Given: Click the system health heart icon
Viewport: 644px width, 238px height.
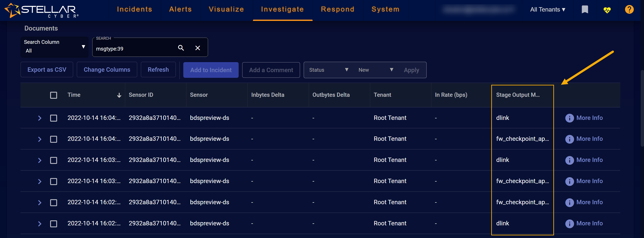Looking at the screenshot, I should pyautogui.click(x=607, y=10).
